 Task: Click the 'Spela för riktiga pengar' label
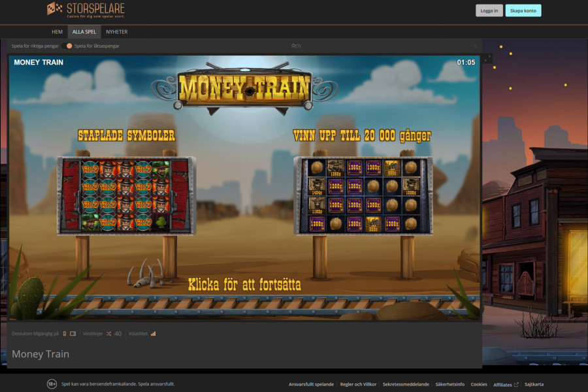35,46
